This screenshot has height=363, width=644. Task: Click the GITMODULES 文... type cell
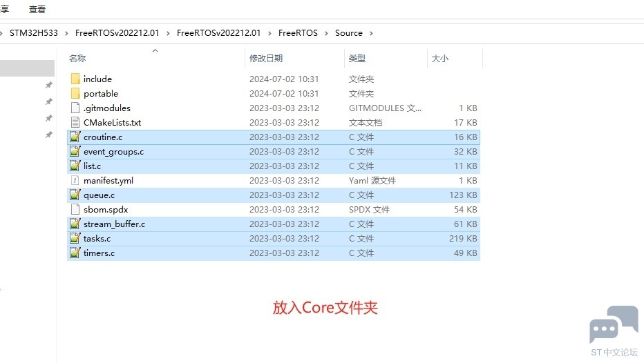point(385,108)
